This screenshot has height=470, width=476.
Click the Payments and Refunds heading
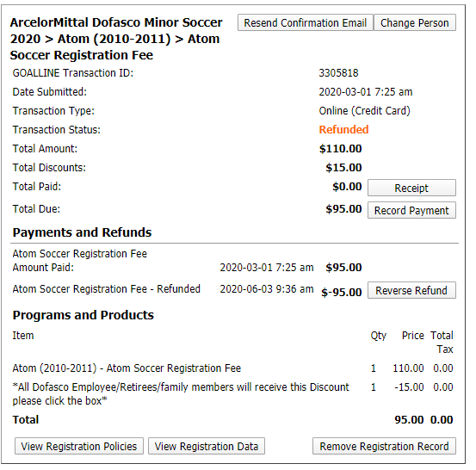point(82,232)
